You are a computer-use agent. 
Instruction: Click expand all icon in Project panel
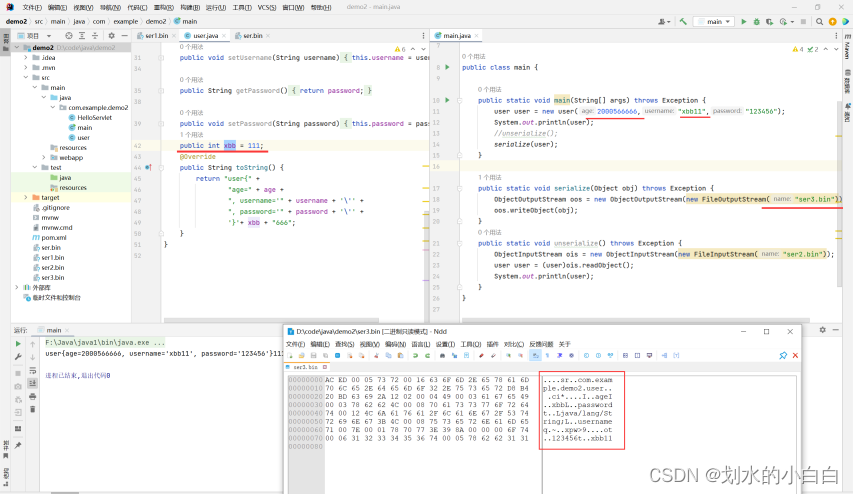pyautogui.click(x=82, y=35)
